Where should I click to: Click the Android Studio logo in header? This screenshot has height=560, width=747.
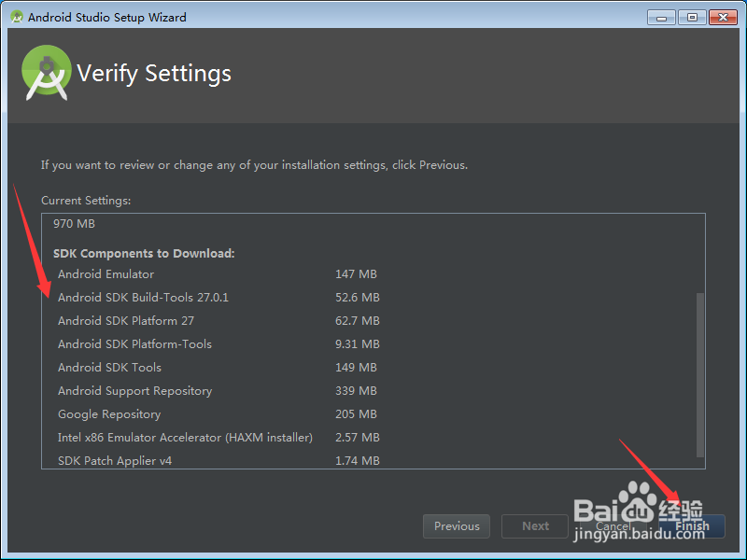click(47, 73)
